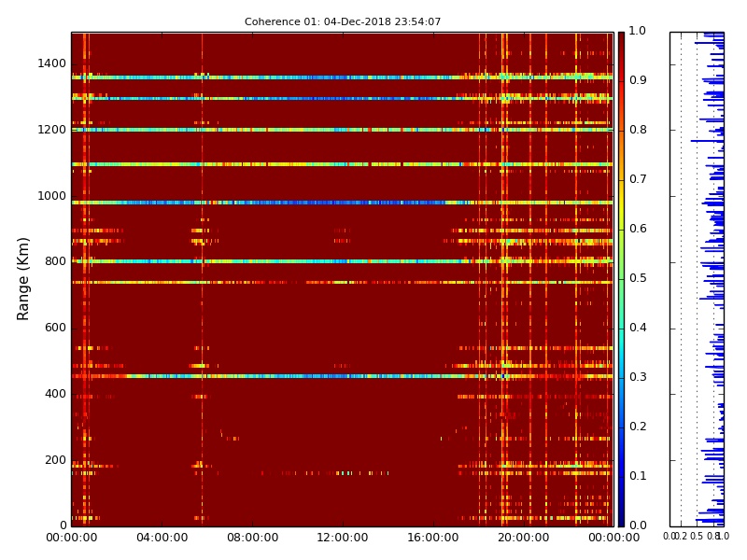Click the colorbar's 0.3 tick label
The image size is (747, 560).
[x=637, y=377]
